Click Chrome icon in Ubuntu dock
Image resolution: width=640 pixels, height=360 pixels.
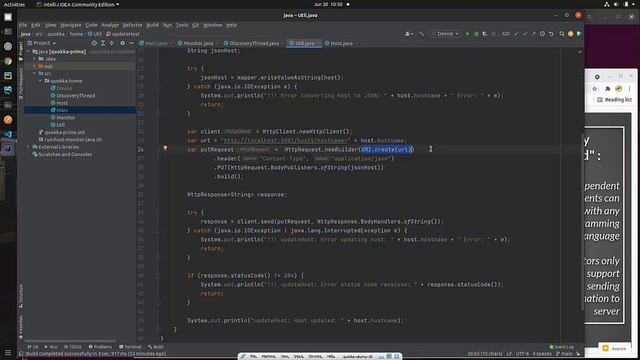(8, 61)
